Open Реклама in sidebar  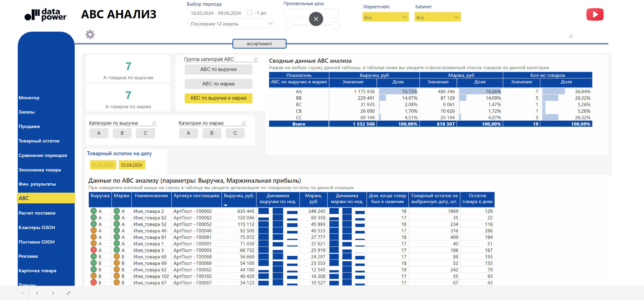point(28,256)
